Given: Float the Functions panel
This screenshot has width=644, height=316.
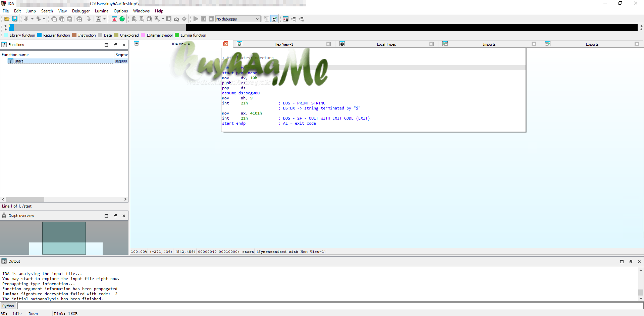Looking at the screenshot, I should [115, 45].
